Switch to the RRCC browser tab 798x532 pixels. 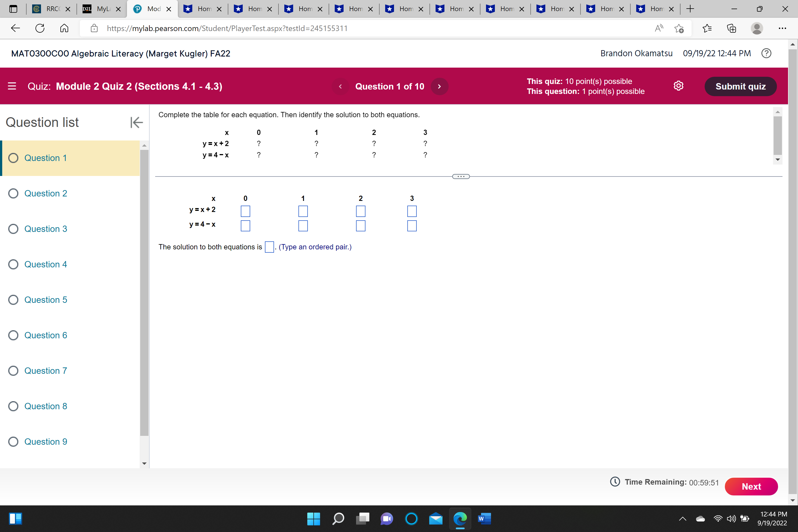[x=52, y=9]
